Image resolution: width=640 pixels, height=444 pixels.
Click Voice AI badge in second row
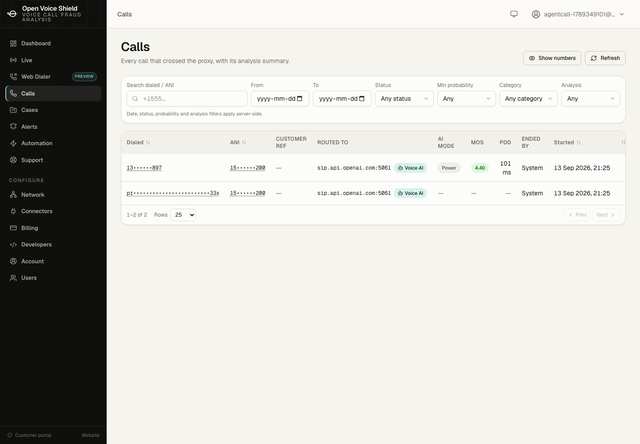point(410,193)
